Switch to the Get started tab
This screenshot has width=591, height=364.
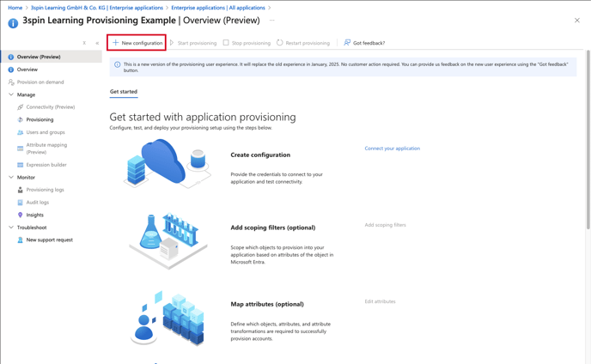pos(124,92)
